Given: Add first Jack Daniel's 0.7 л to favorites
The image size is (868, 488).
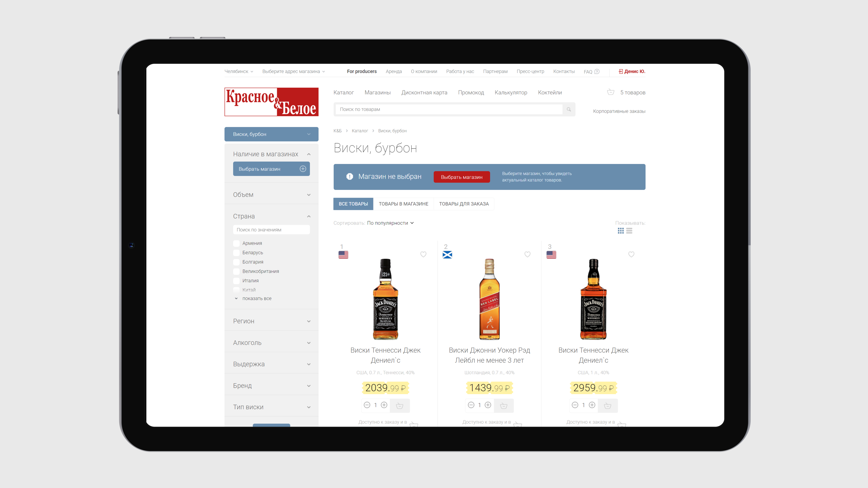Looking at the screenshot, I should tap(423, 254).
